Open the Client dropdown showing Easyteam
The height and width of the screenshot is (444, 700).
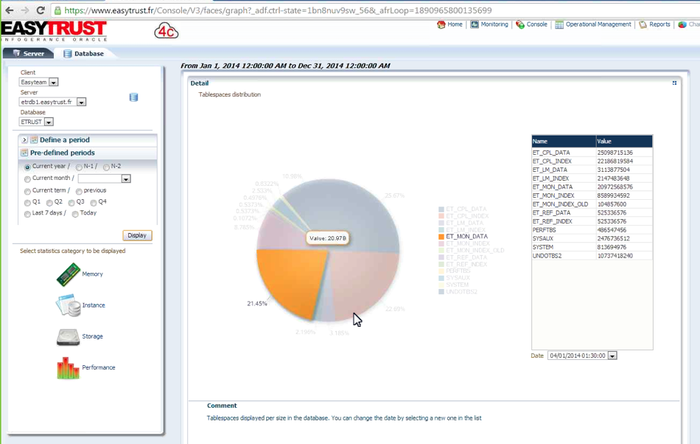click(54, 82)
